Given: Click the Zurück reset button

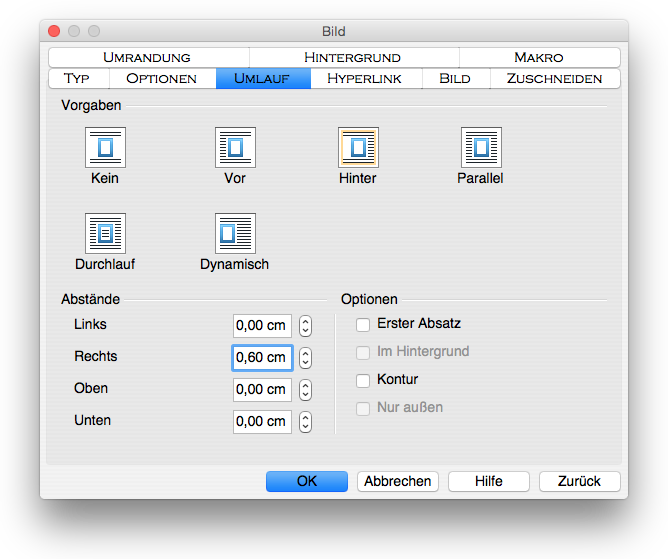Looking at the screenshot, I should click(x=579, y=481).
